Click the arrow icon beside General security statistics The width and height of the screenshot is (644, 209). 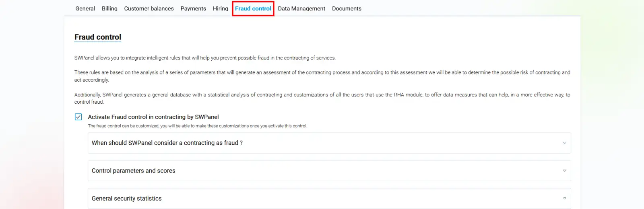click(564, 199)
